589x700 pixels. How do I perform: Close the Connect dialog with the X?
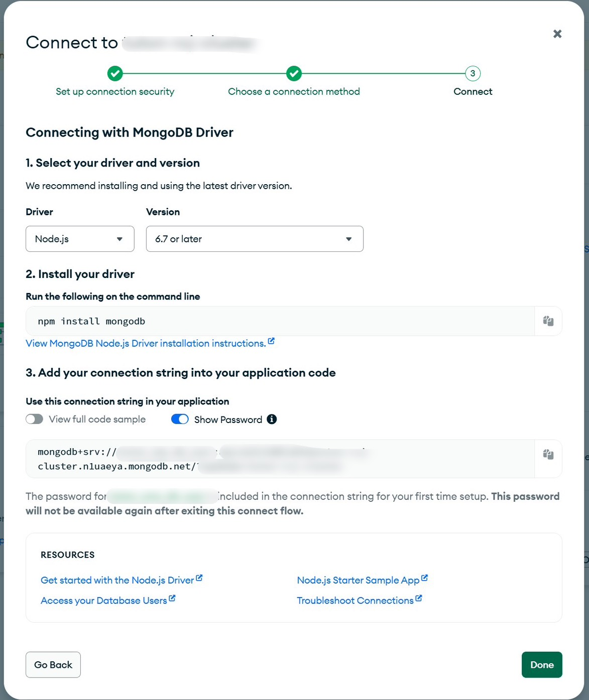pos(557,34)
